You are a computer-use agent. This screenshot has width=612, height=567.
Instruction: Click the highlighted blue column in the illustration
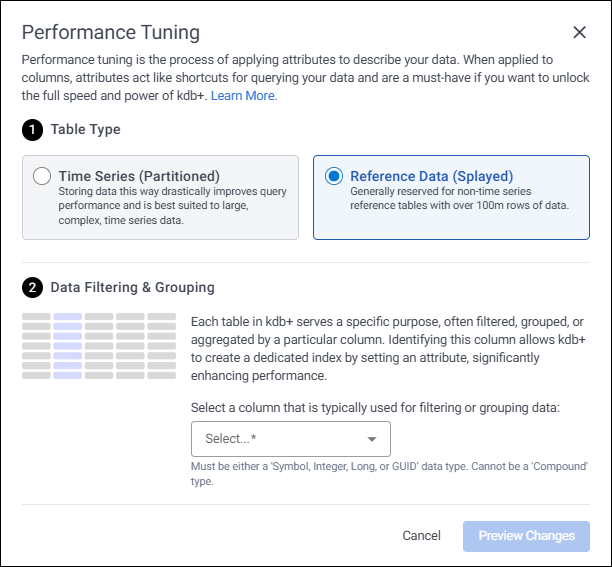point(68,346)
